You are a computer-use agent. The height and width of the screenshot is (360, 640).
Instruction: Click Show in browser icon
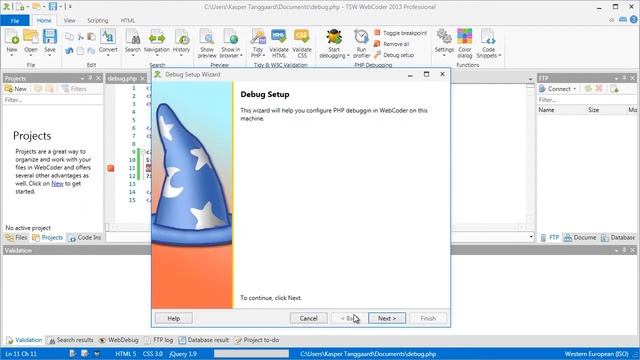point(231,43)
